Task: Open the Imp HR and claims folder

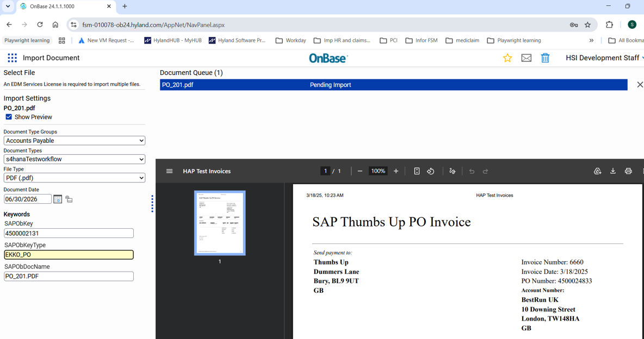Action: tap(342, 40)
